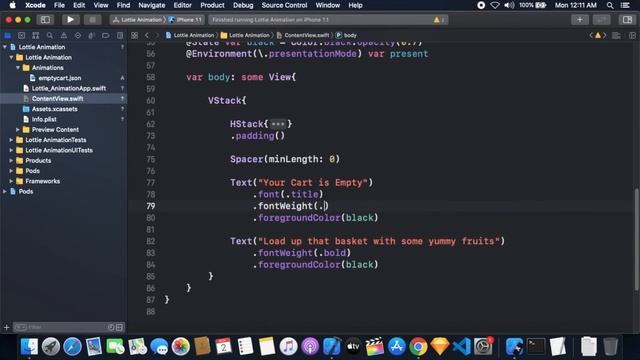Show the Report navigator
Screen dimensions: 640x360
(120, 36)
